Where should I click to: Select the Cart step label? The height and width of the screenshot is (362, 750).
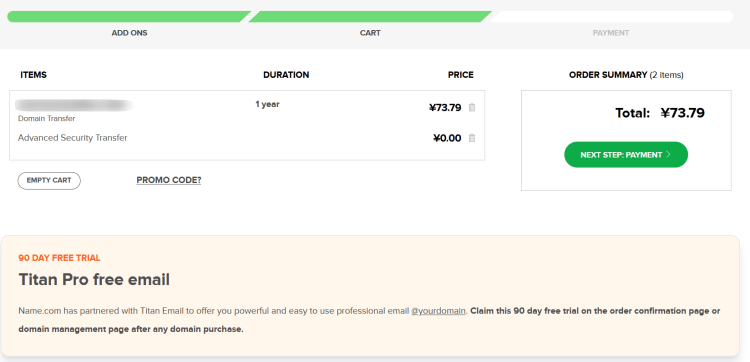click(370, 33)
